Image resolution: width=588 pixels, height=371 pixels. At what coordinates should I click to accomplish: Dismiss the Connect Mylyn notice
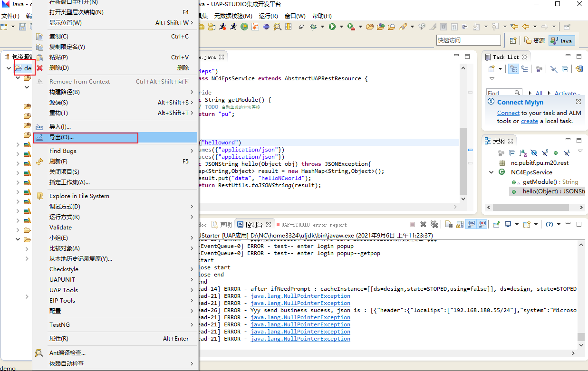[x=578, y=102]
